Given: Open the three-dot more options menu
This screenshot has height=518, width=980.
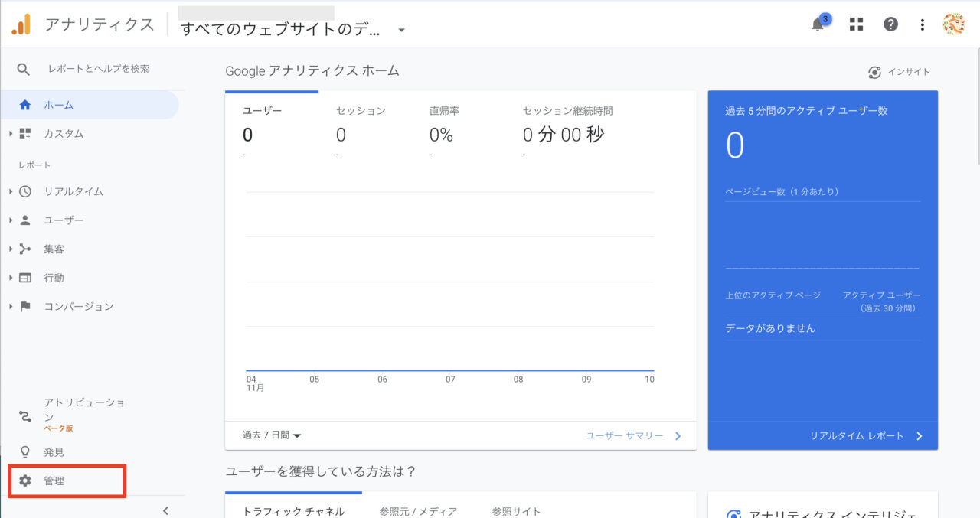Looking at the screenshot, I should point(923,24).
